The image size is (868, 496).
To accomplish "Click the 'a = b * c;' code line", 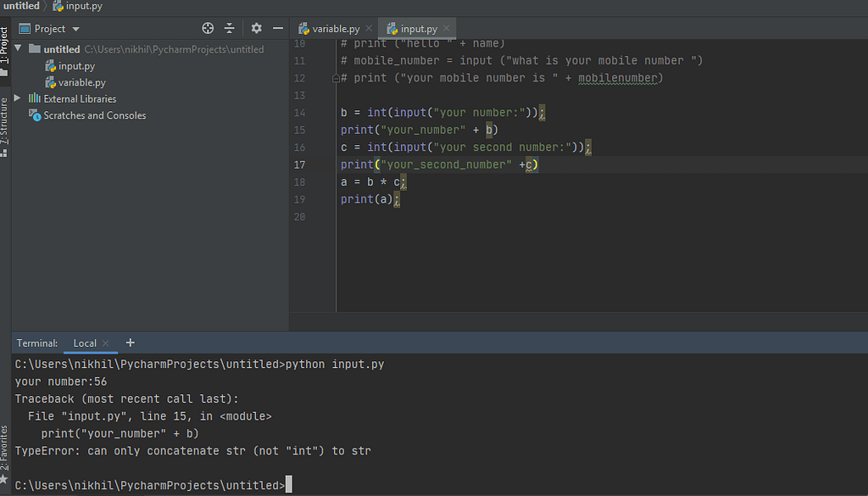I will click(x=373, y=182).
